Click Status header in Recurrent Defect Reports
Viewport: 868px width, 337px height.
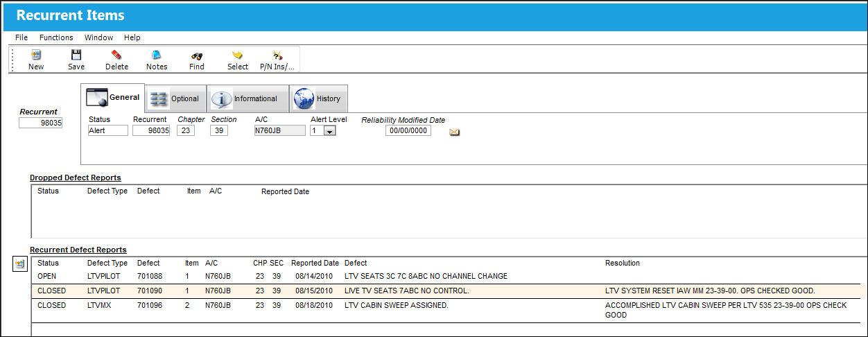click(48, 263)
